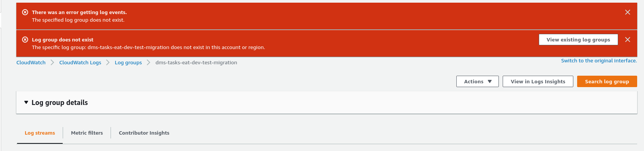Image resolution: width=644 pixels, height=151 pixels.
Task: View existing log groups
Action: (x=578, y=40)
